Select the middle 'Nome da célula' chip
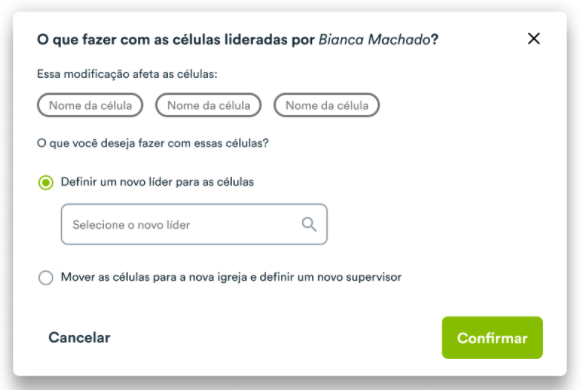Image resolution: width=585 pixels, height=390 pixels. coord(208,105)
